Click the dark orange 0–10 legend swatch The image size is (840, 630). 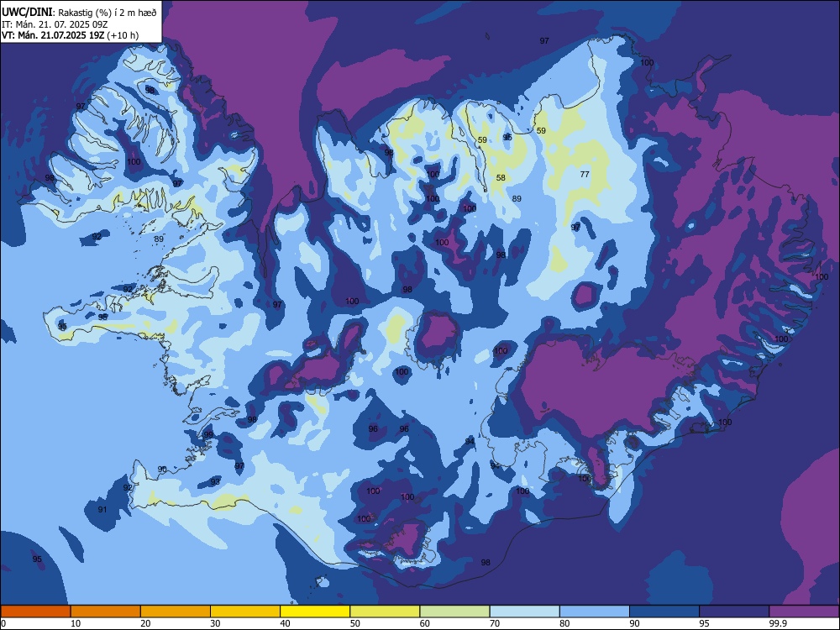[35, 612]
